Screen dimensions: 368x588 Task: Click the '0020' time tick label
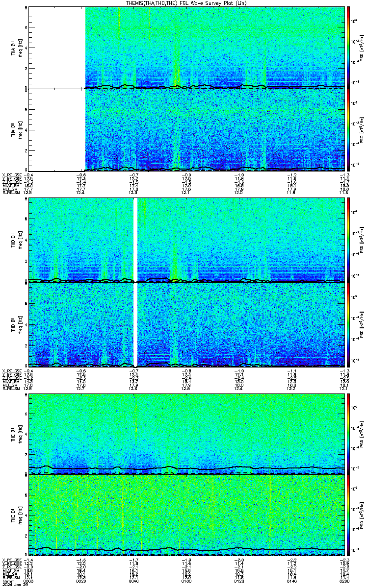point(82,582)
